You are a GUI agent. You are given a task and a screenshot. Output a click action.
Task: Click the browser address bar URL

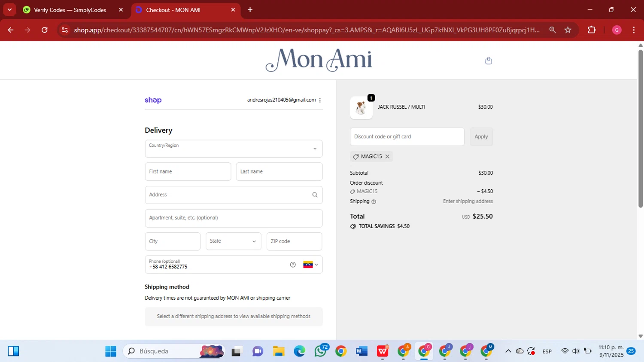pos(307,30)
